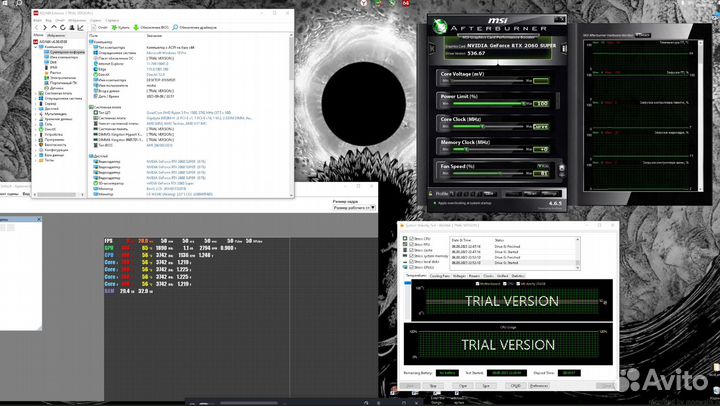The height and width of the screenshot is (406, 720).
Task: Click the Afterburner Settings button
Action: (550, 194)
